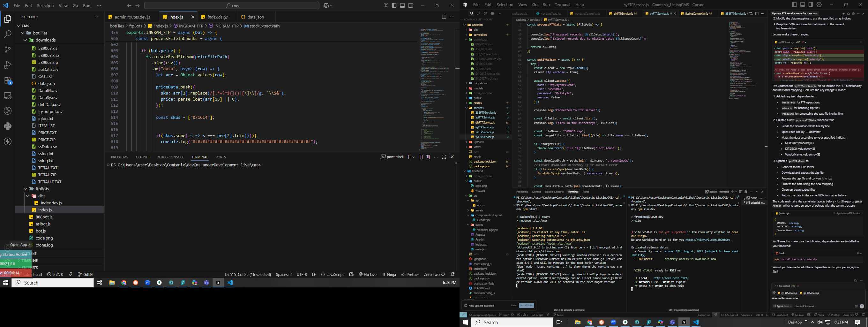Select esbuild terminal in Cursor terminal list
868x327 pixels.
pos(755,202)
